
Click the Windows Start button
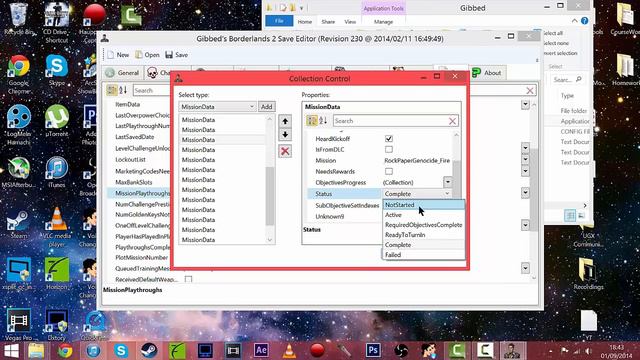11,351
